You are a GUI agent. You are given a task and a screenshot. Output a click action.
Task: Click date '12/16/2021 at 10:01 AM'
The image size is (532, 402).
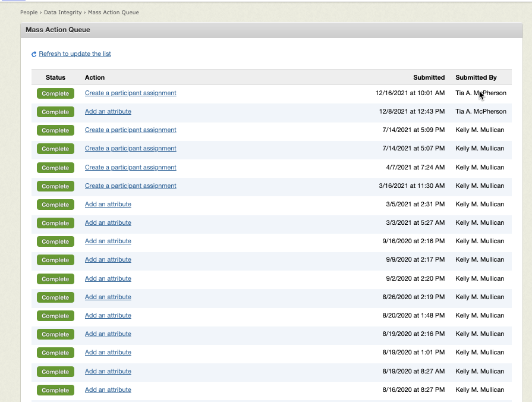pos(410,93)
